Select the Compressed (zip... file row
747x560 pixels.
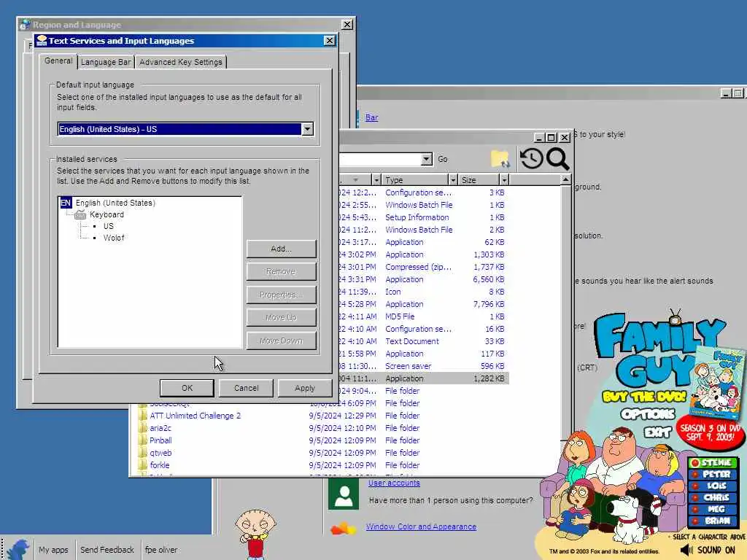[x=423, y=267]
